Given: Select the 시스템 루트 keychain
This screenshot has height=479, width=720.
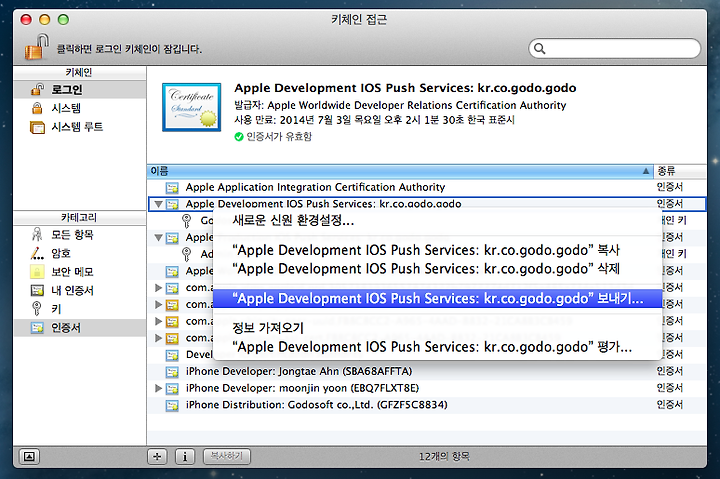Looking at the screenshot, I should click(x=79, y=127).
